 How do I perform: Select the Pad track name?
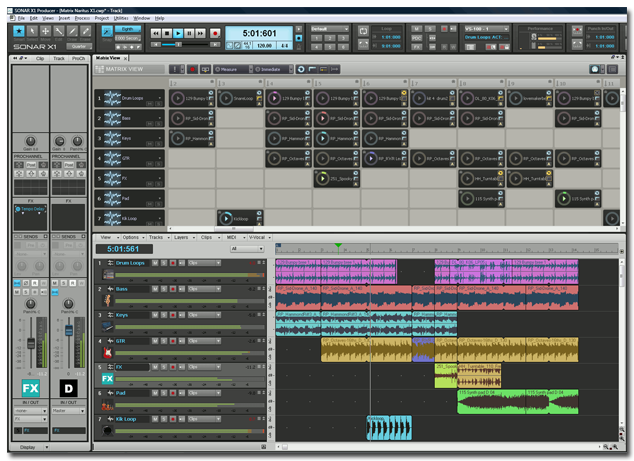(120, 393)
